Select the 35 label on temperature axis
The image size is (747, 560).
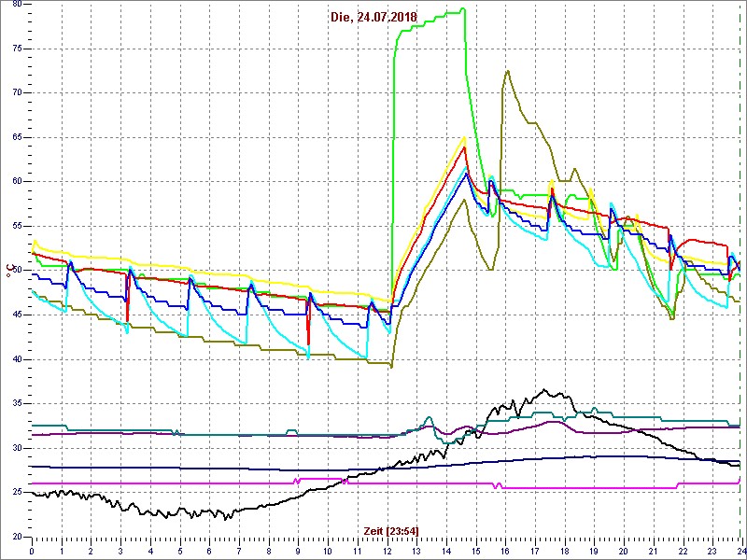(x=17, y=404)
